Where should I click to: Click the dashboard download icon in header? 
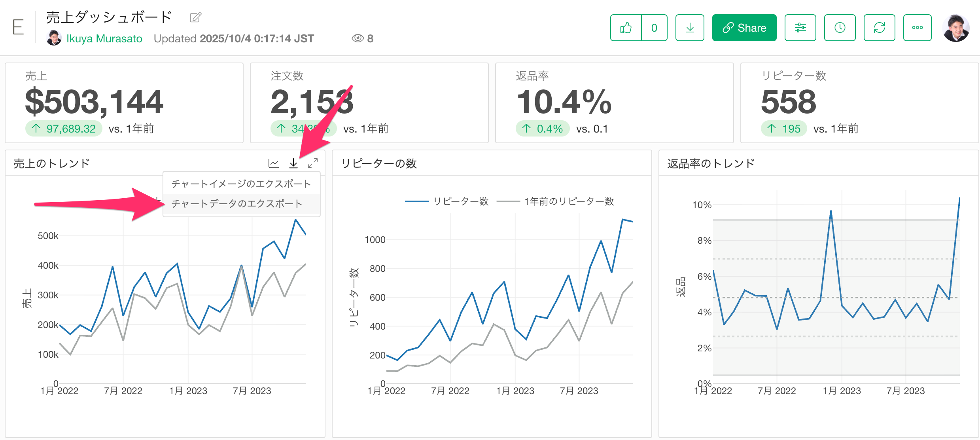click(690, 28)
